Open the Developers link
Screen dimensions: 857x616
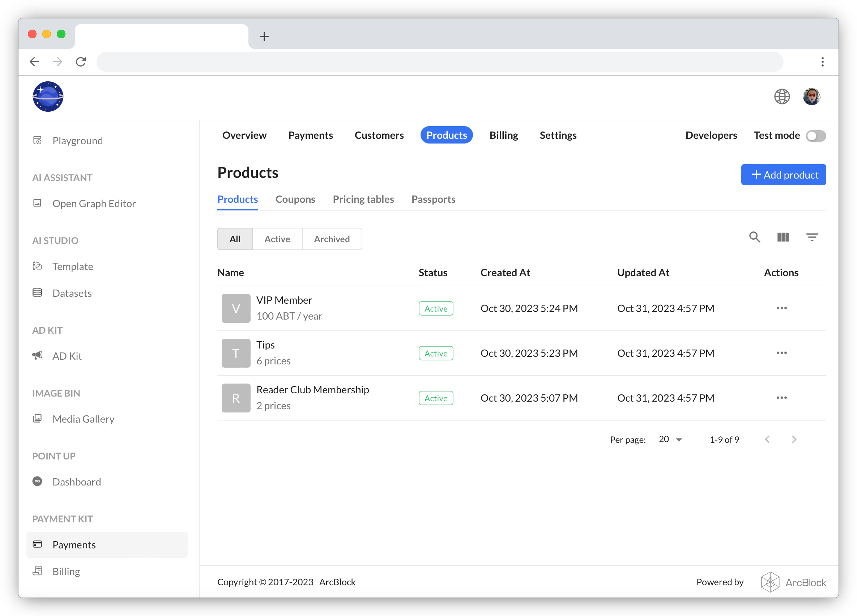pos(711,135)
